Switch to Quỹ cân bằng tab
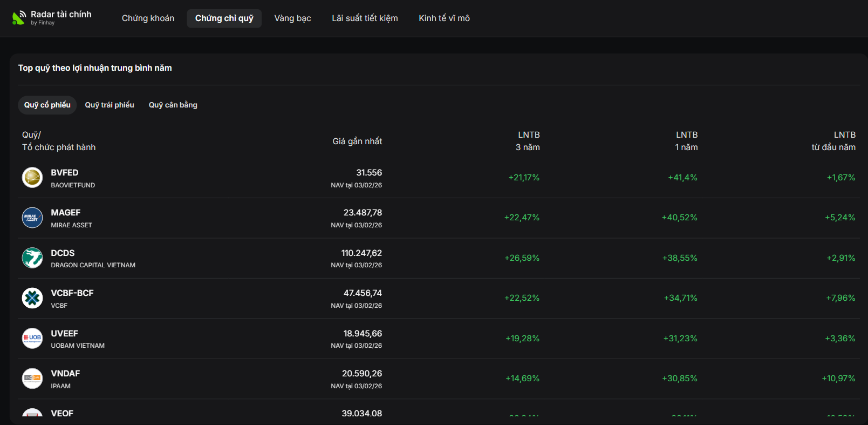The width and height of the screenshot is (868, 425). click(x=173, y=105)
